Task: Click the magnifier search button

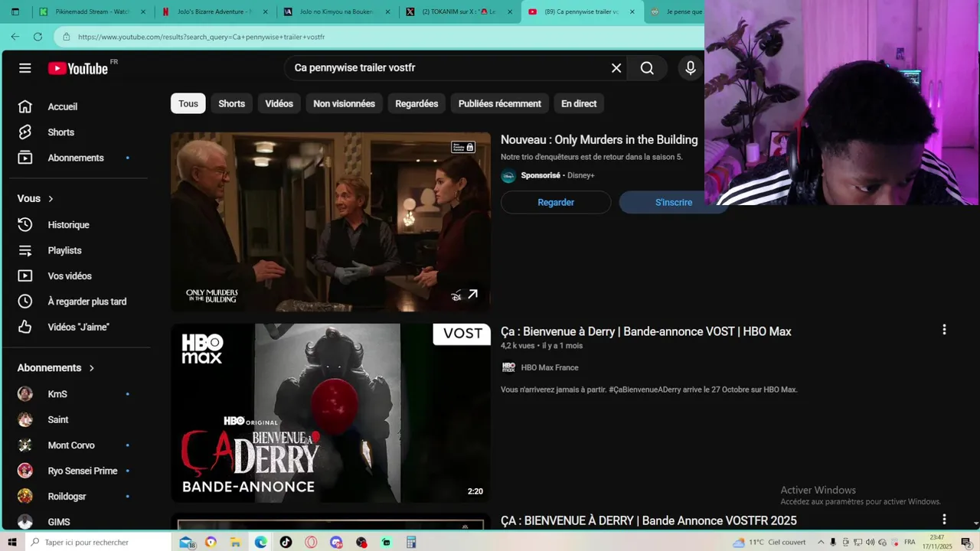Action: (647, 68)
